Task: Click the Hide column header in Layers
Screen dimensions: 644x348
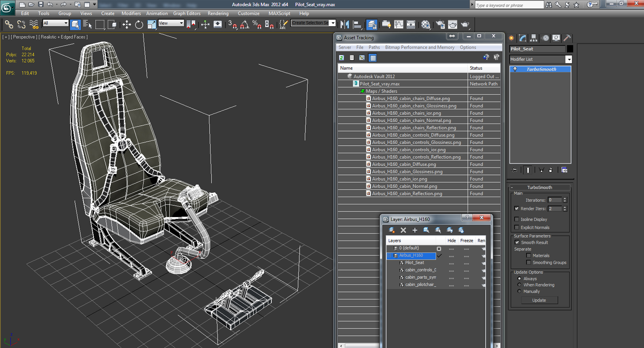Action: [452, 241]
